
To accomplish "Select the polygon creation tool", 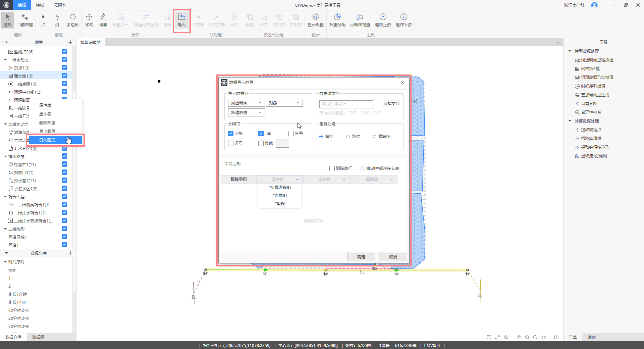I will (72, 20).
